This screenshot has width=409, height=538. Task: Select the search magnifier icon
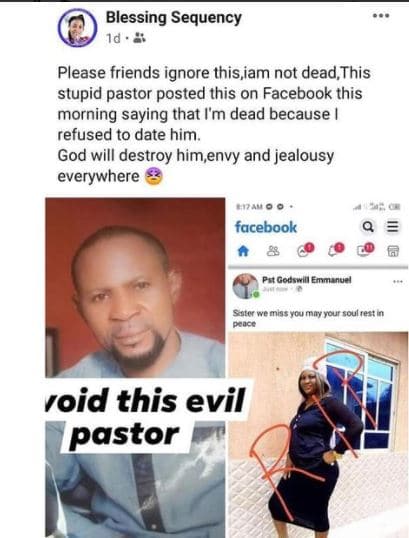point(368,226)
